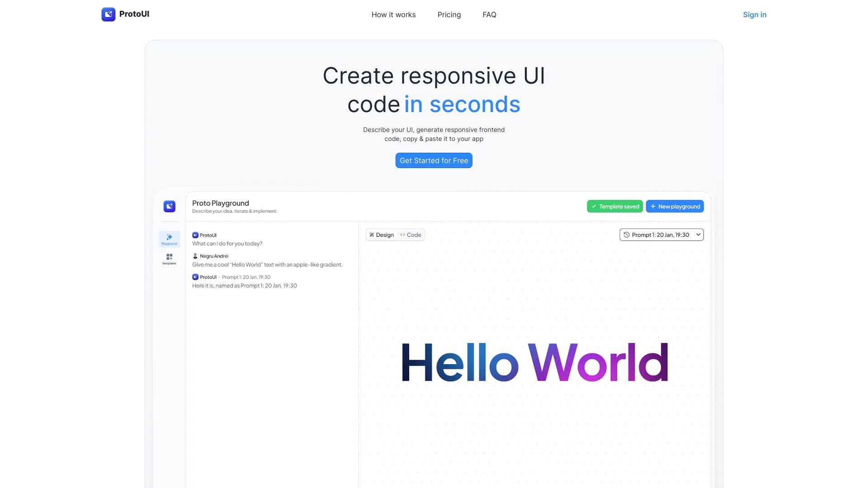Open the Playground panel icon
This screenshot has height=488, width=868.
pyautogui.click(x=169, y=238)
